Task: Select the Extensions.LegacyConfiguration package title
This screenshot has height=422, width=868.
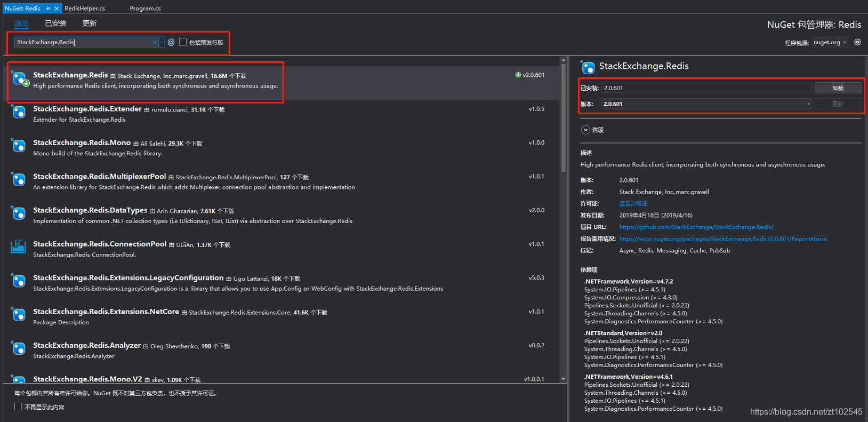Action: pyautogui.click(x=128, y=277)
